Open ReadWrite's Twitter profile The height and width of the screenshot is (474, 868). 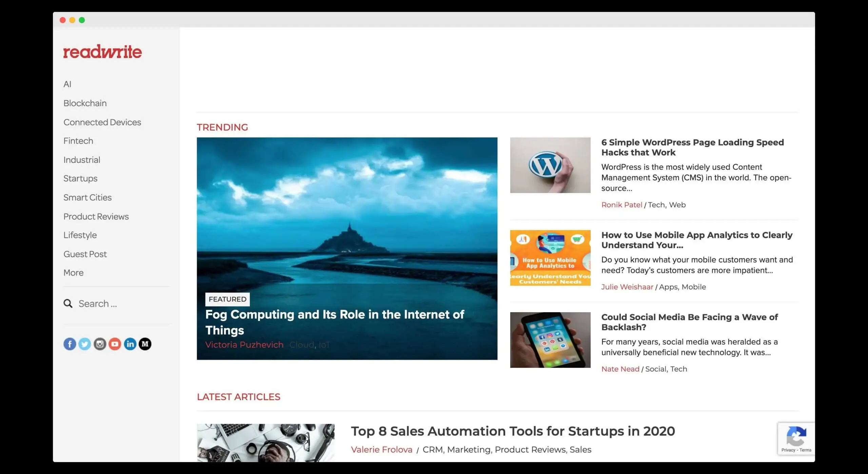point(85,344)
